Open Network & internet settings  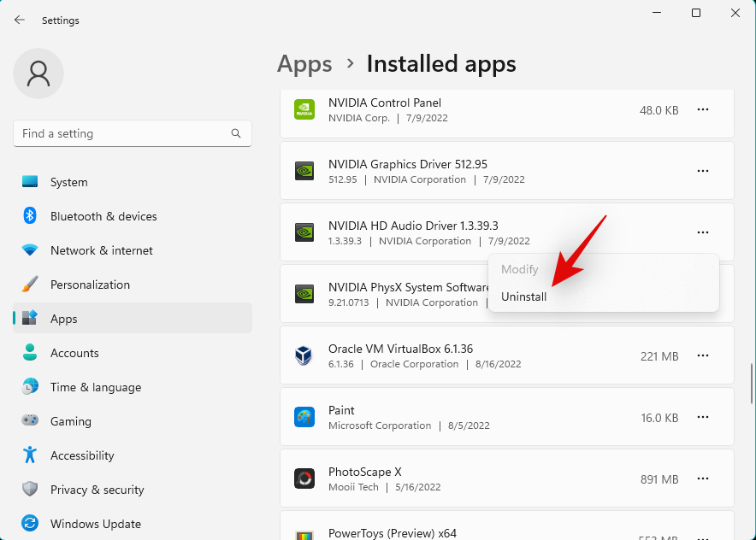[x=101, y=250]
